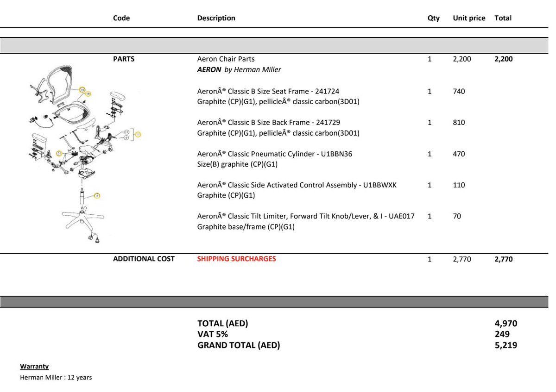The width and height of the screenshot is (556, 392).
Task: Click quantity "1" in the Pneumatic Cylinder row
Action: click(430, 154)
